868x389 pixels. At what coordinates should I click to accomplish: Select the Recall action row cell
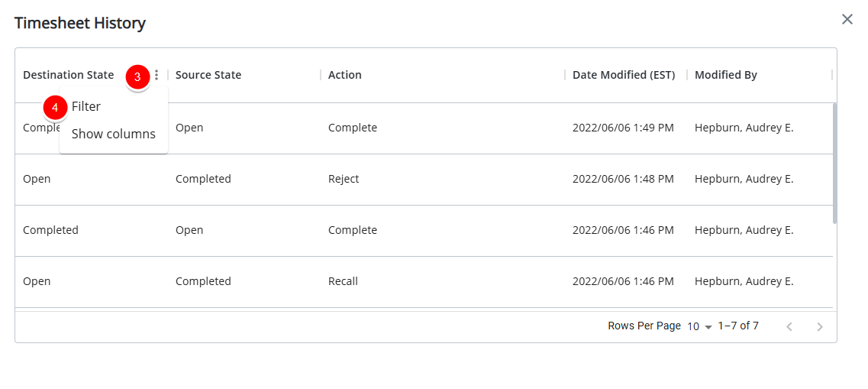[344, 281]
